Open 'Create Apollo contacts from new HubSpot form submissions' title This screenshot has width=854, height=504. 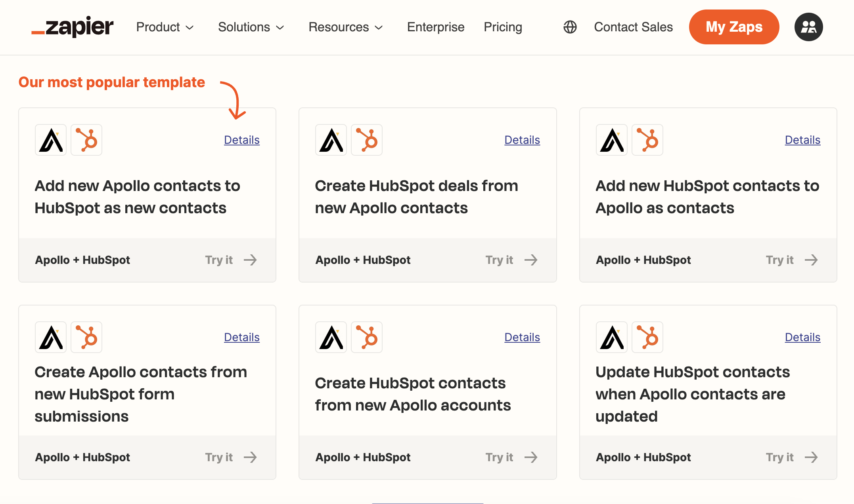pos(141,394)
